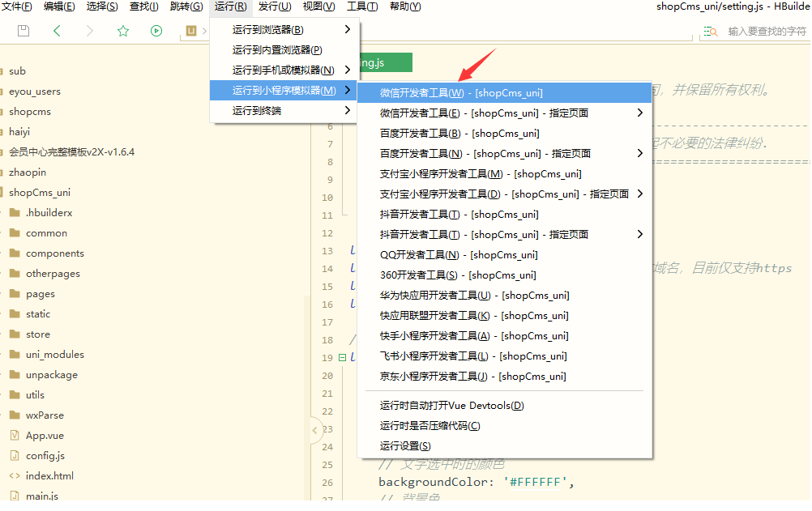Click the pages folder icon
This screenshot has height=511, width=812.
15,293
